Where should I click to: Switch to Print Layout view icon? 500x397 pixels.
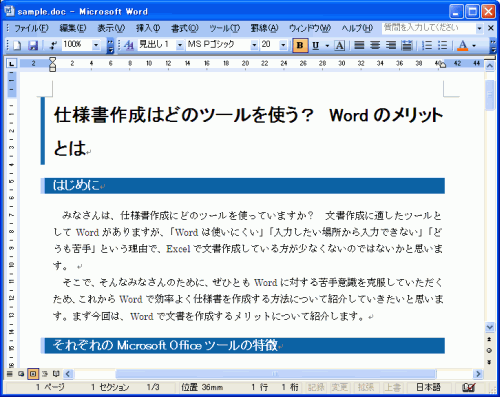click(33, 374)
